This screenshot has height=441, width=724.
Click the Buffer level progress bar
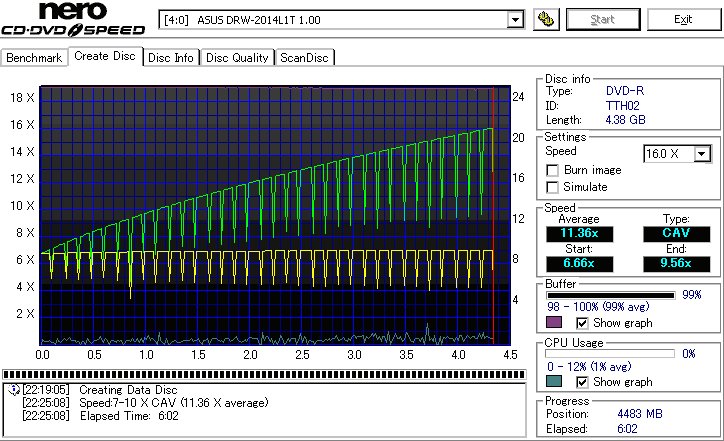(x=609, y=295)
